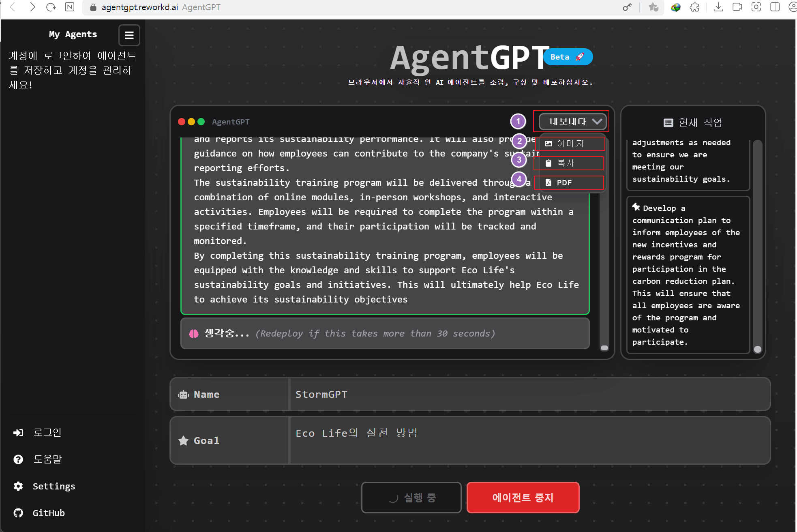The image size is (797, 532).
Task: Click the 실행 중 running button
Action: point(411,498)
